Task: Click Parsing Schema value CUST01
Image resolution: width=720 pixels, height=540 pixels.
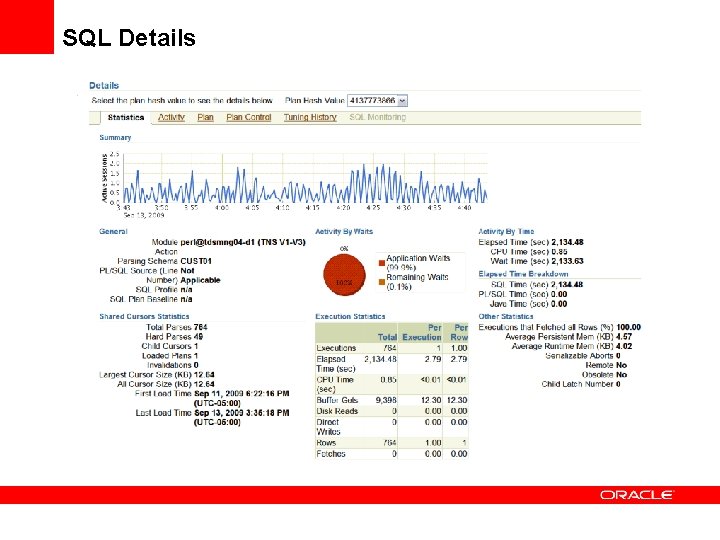Action: click(x=196, y=261)
